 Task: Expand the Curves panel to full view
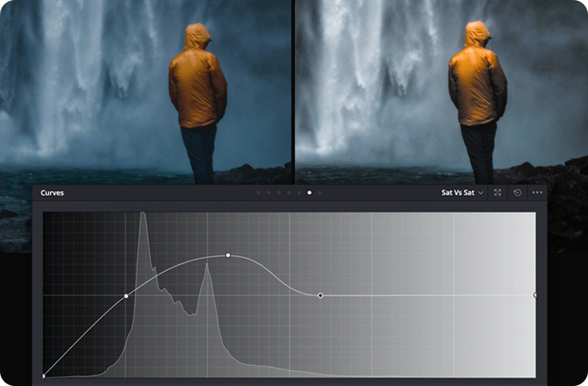[497, 193]
